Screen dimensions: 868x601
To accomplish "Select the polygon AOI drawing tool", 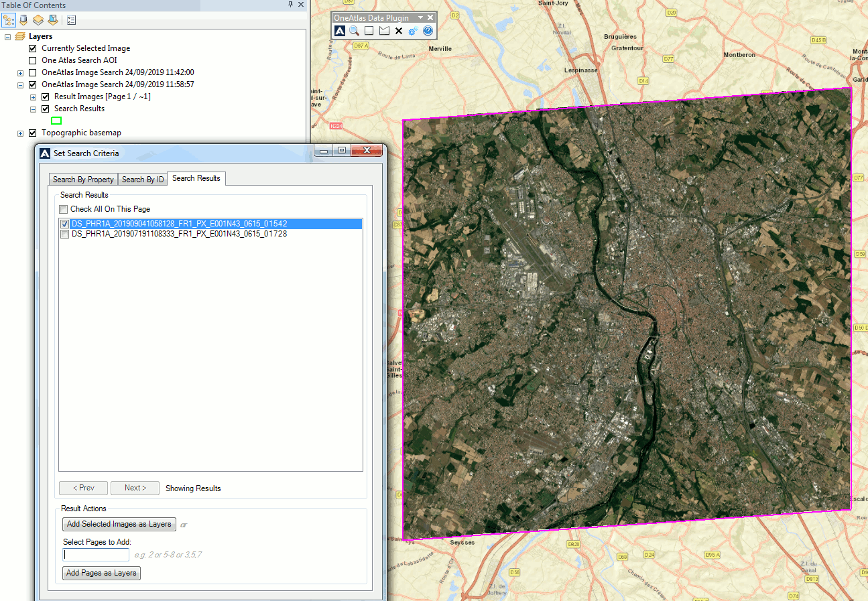I will point(383,31).
